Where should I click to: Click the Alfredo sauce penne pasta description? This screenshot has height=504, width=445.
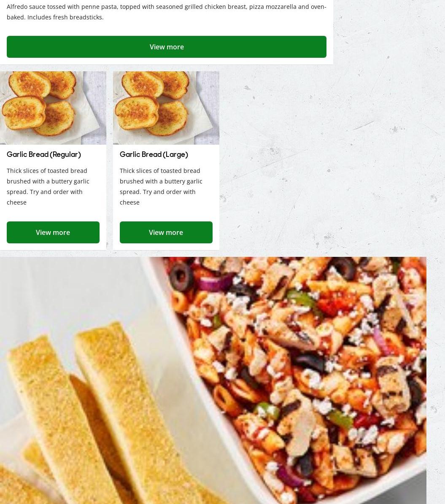167,12
